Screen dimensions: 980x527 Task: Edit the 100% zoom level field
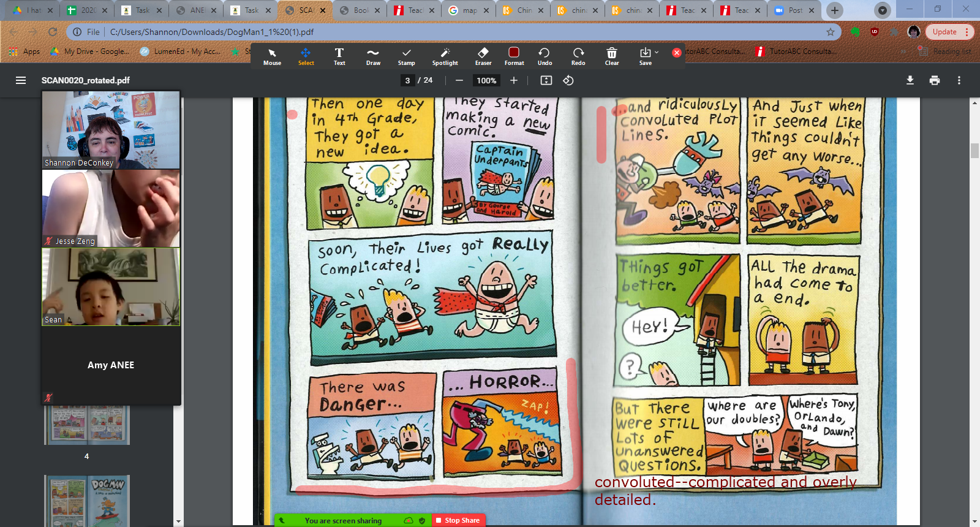(486, 80)
